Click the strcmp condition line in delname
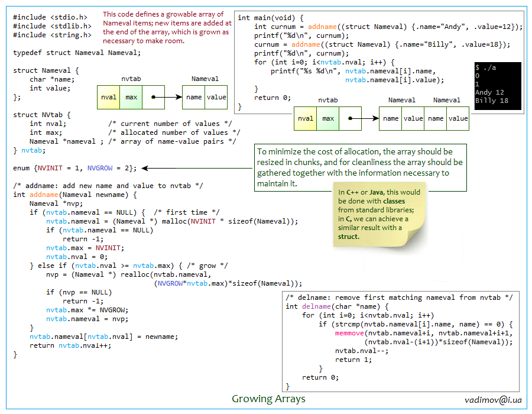 pyautogui.click(x=416, y=324)
